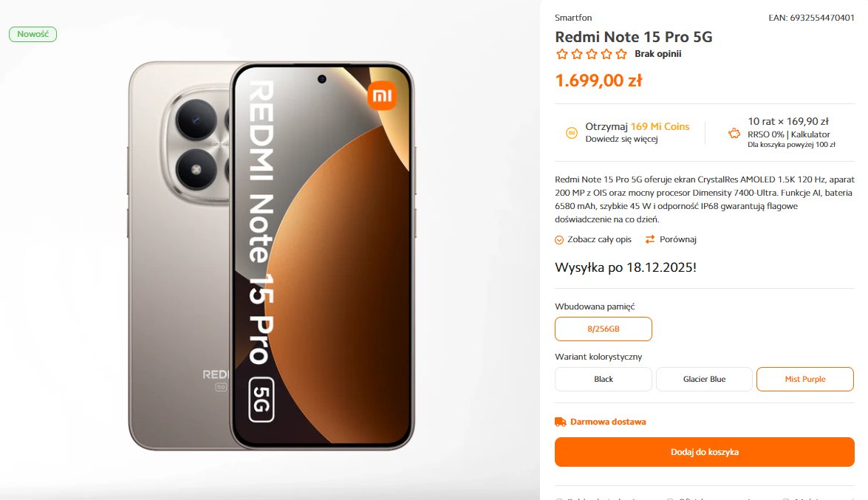The width and height of the screenshot is (868, 500).
Task: Select the Mist Purple color variant
Action: point(805,380)
